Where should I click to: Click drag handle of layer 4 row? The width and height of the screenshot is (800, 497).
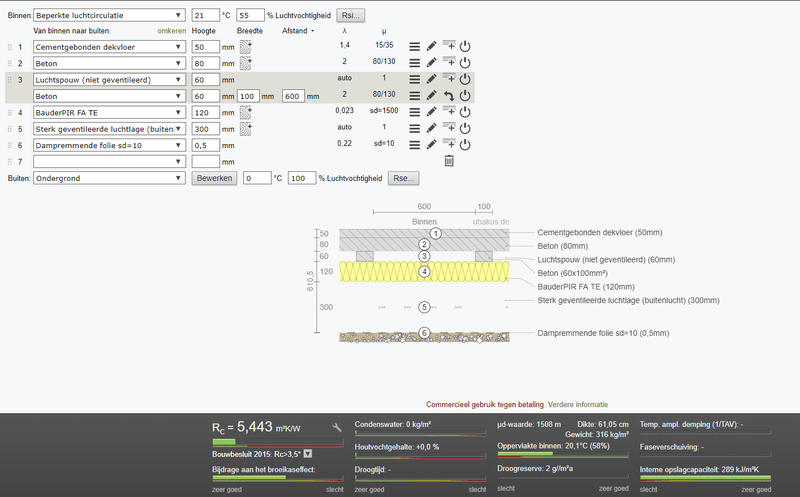coord(10,112)
